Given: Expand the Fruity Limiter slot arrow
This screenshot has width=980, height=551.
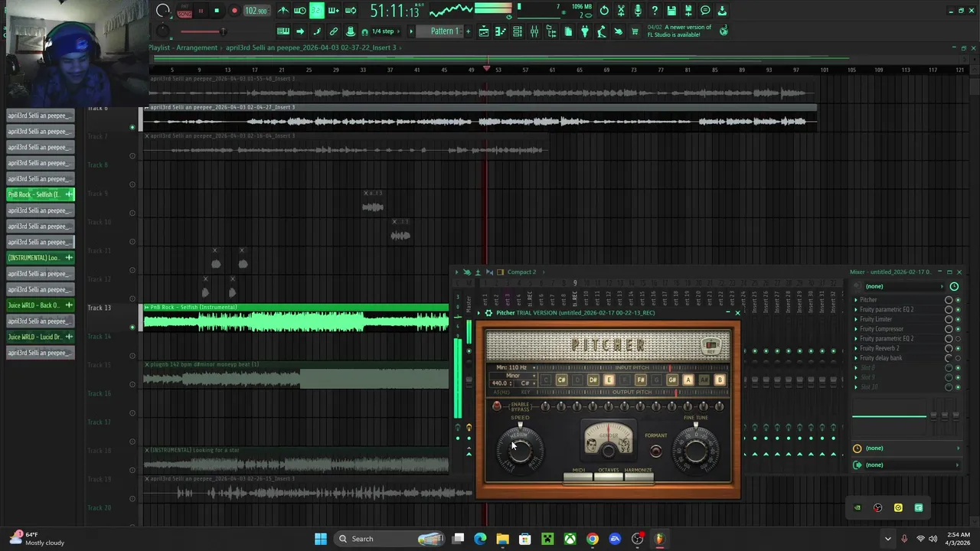Looking at the screenshot, I should coord(856,319).
